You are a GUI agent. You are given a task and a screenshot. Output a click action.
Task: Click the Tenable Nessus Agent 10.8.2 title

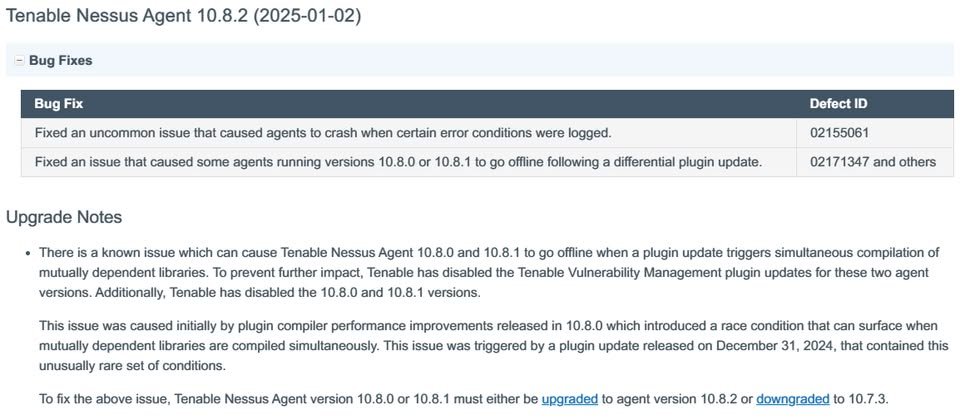point(184,17)
